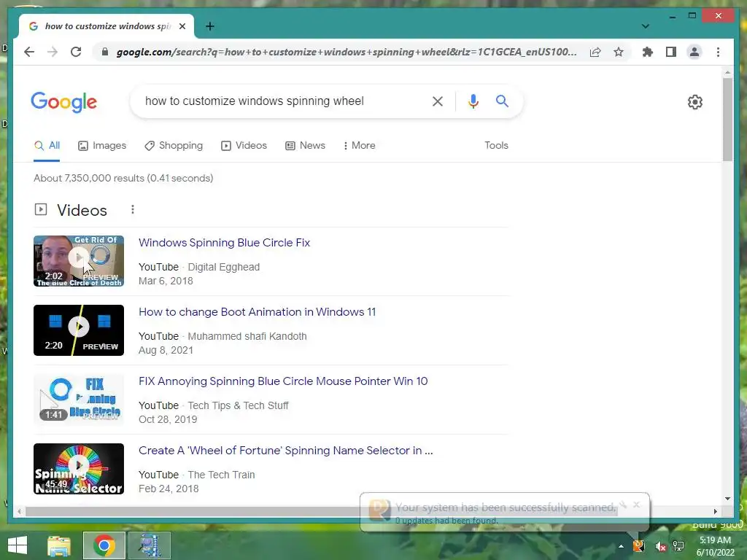Play the Tech Tips spinning circle thumbnail
This screenshot has height=560, width=747.
79,400
